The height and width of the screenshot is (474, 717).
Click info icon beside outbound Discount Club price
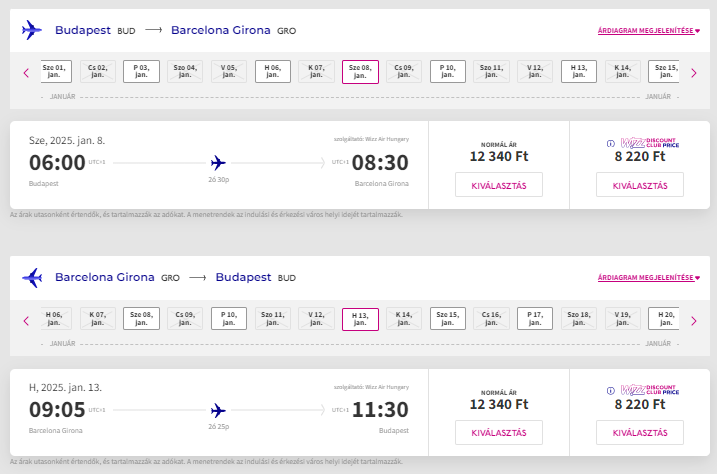click(x=610, y=144)
